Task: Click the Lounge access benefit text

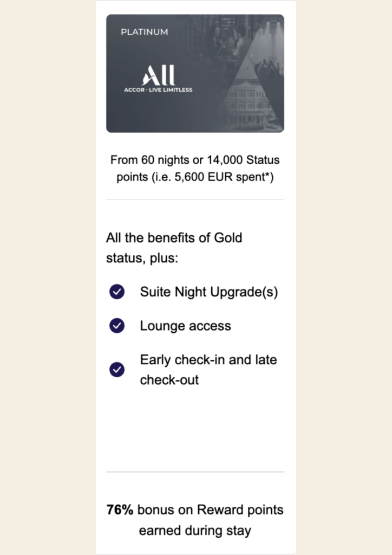Action: coord(185,326)
